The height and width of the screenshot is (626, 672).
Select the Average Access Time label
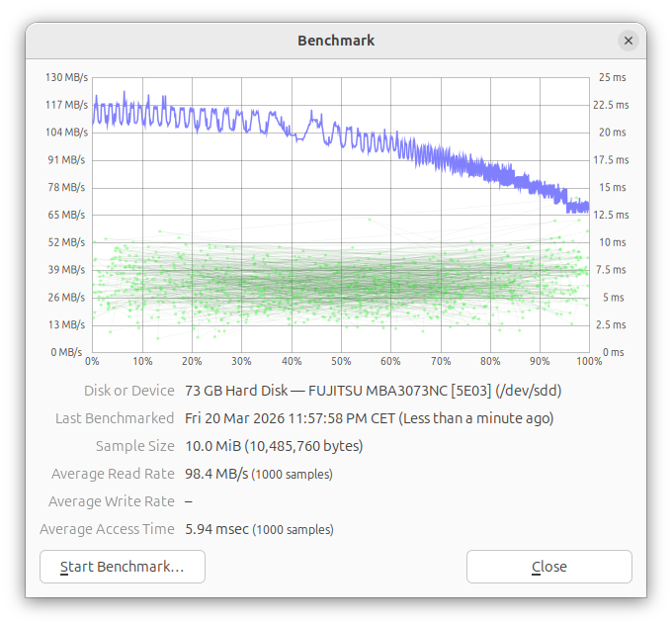click(x=107, y=529)
